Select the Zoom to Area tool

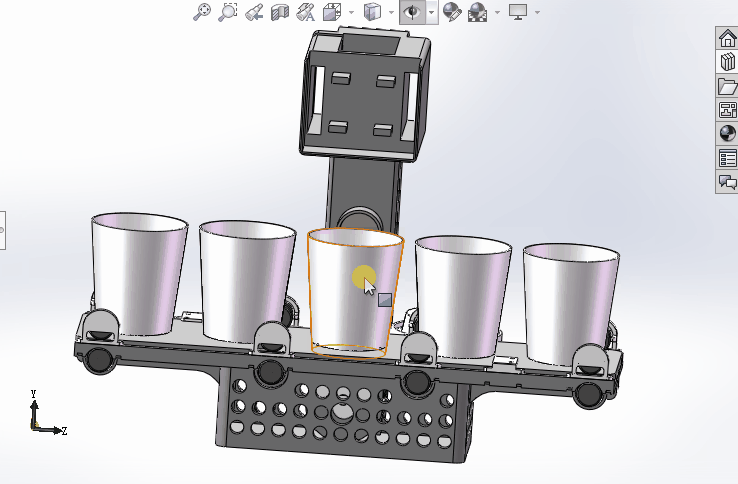tap(228, 12)
